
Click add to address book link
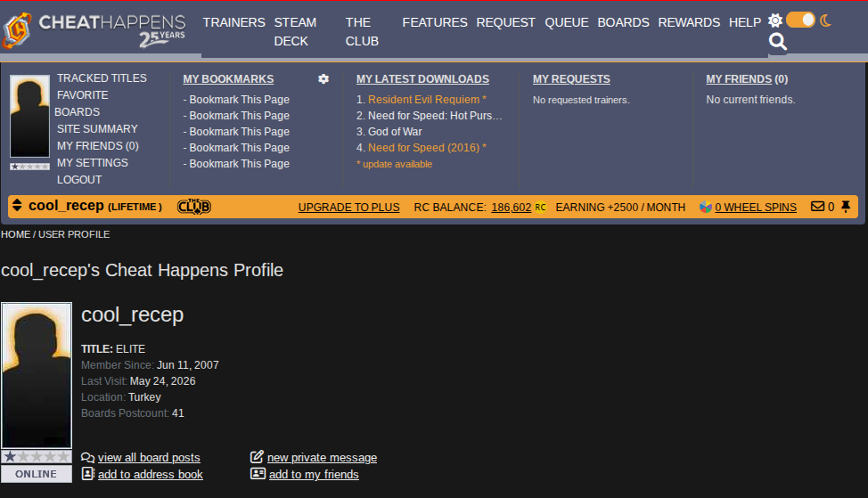click(x=150, y=474)
